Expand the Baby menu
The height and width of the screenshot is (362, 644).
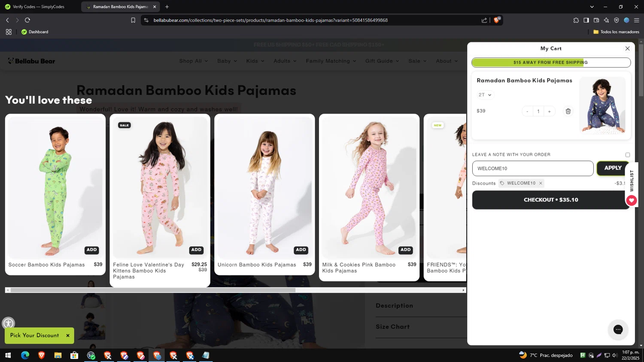tap(227, 61)
